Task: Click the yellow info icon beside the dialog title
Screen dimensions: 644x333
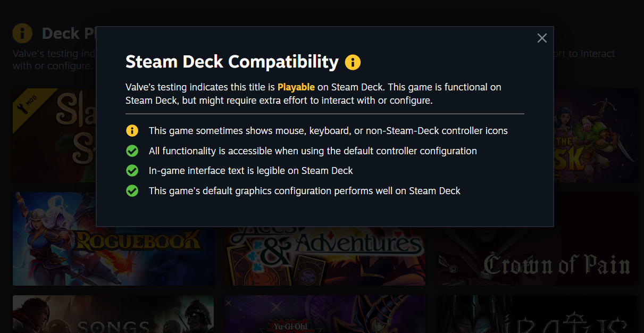Action: tap(353, 62)
